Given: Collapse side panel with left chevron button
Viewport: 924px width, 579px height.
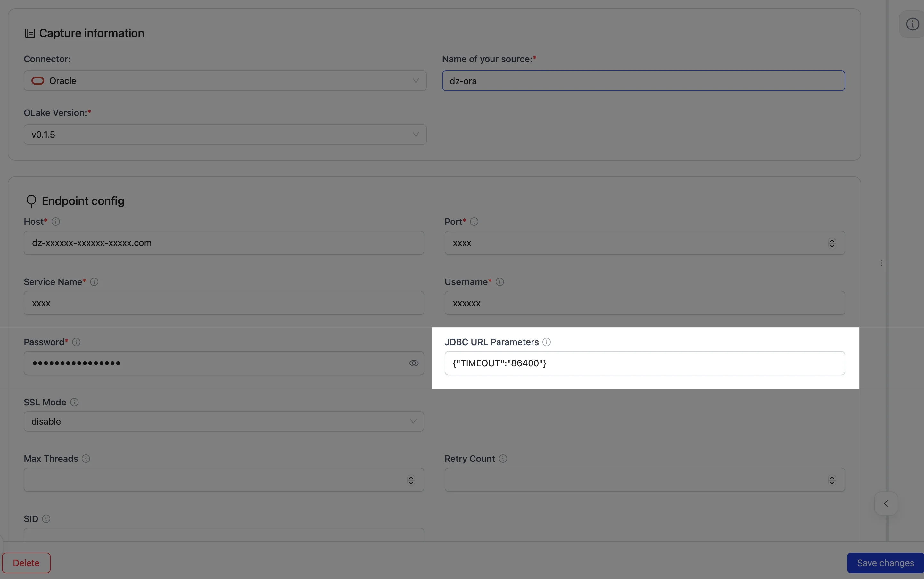Looking at the screenshot, I should coord(886,503).
